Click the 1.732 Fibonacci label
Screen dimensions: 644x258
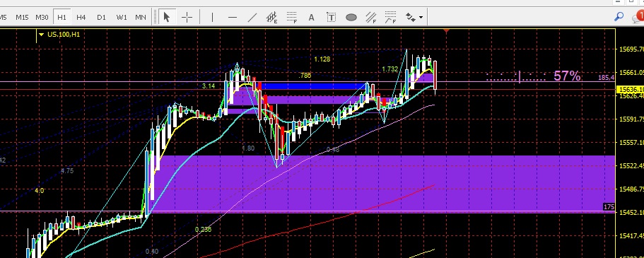pos(390,69)
